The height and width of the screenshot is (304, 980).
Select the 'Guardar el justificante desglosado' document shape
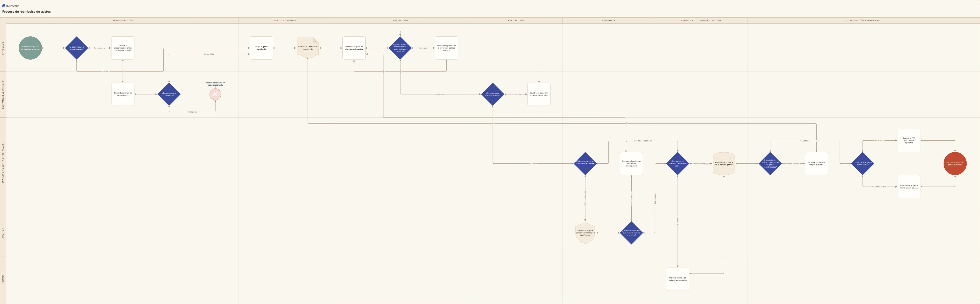308,48
